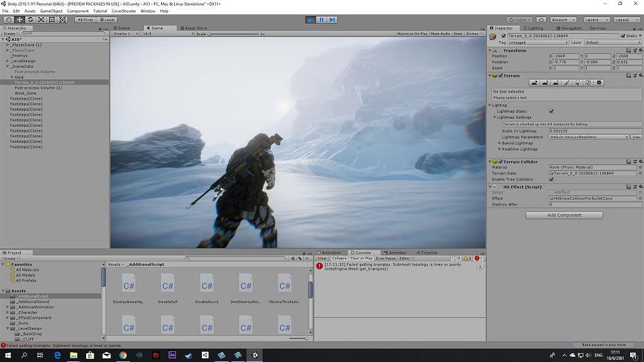Open the Account dropdown
The height and width of the screenshot is (362, 644).
(x=563, y=19)
